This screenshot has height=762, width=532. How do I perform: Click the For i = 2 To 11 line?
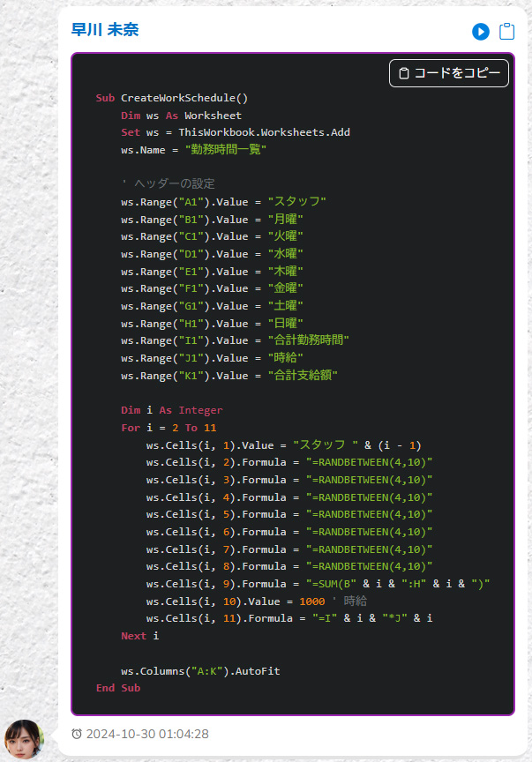click(x=169, y=428)
